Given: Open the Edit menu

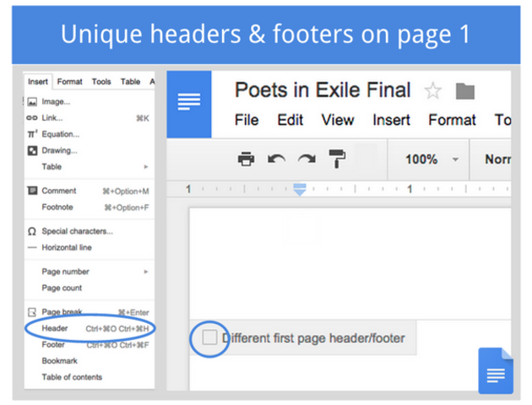Looking at the screenshot, I should (x=290, y=120).
